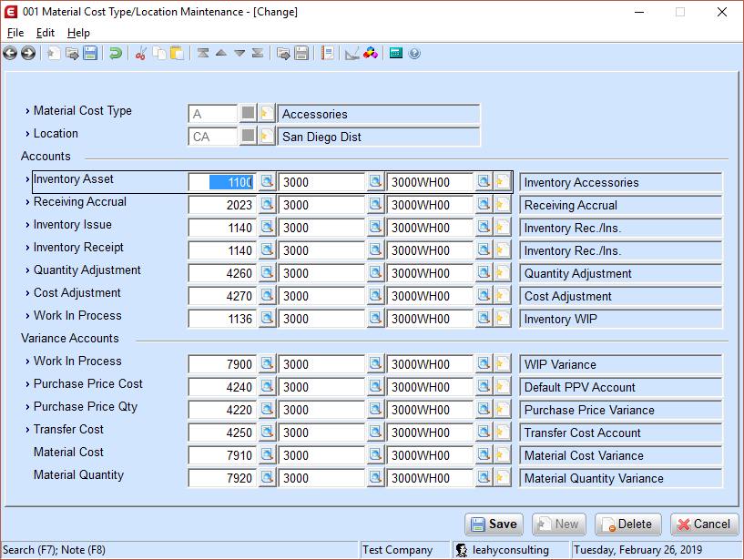Expand the Material Cost Type label chevron
Viewport: 744px width, 560px height.
(x=27, y=111)
